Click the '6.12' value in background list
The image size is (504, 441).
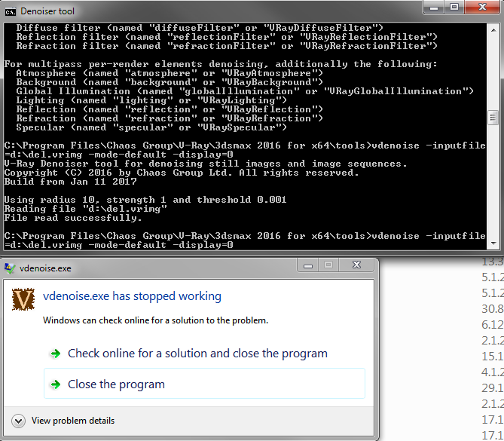coord(493,325)
